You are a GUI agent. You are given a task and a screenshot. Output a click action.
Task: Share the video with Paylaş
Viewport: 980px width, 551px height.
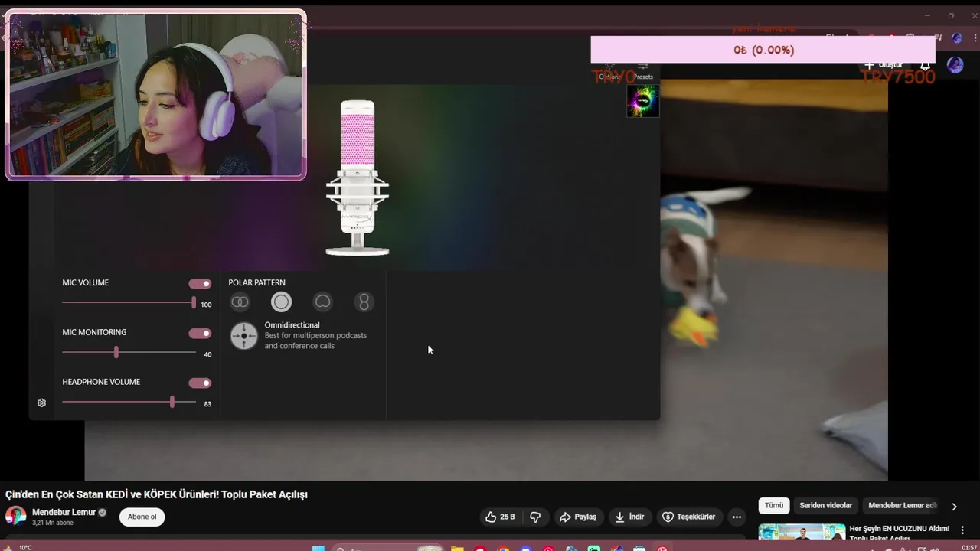click(578, 517)
